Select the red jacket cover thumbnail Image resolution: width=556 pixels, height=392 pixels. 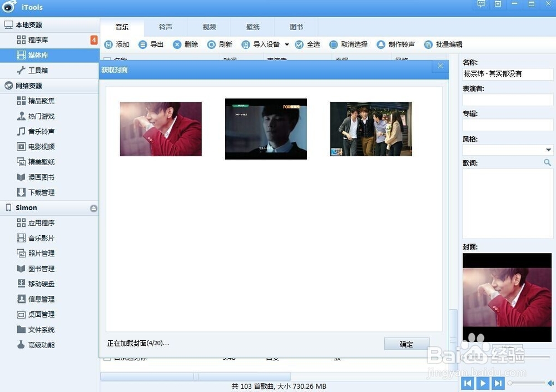tap(161, 129)
